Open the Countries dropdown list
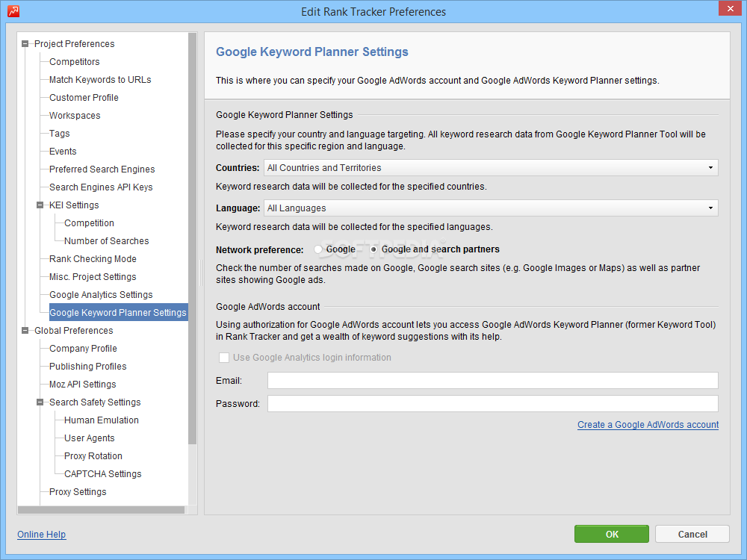This screenshot has height=560, width=747. point(710,168)
